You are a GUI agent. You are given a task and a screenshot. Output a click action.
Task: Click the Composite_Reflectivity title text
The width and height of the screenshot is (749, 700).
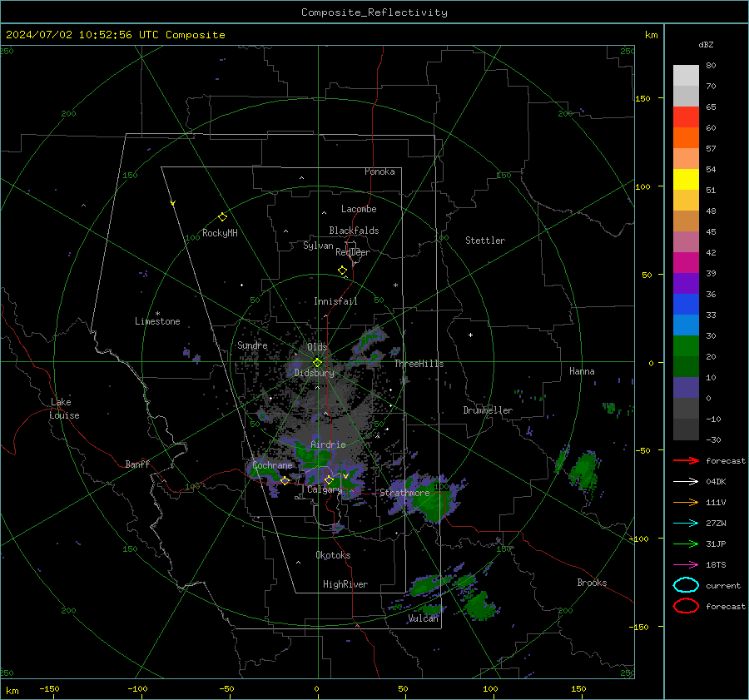coord(374,12)
